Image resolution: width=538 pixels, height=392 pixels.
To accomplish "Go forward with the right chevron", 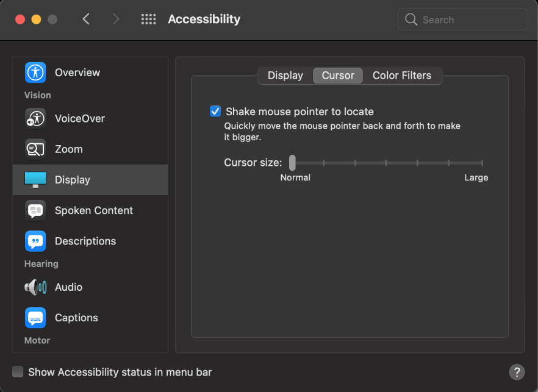I will coord(116,20).
